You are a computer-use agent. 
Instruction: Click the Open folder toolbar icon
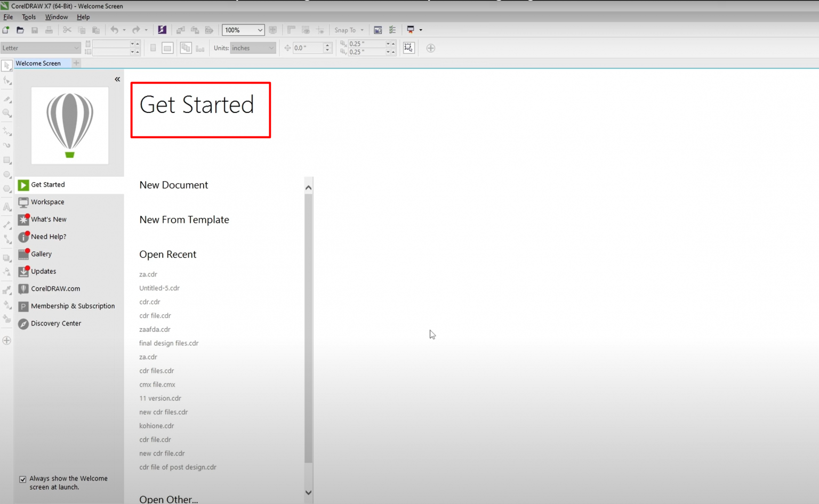tap(20, 30)
